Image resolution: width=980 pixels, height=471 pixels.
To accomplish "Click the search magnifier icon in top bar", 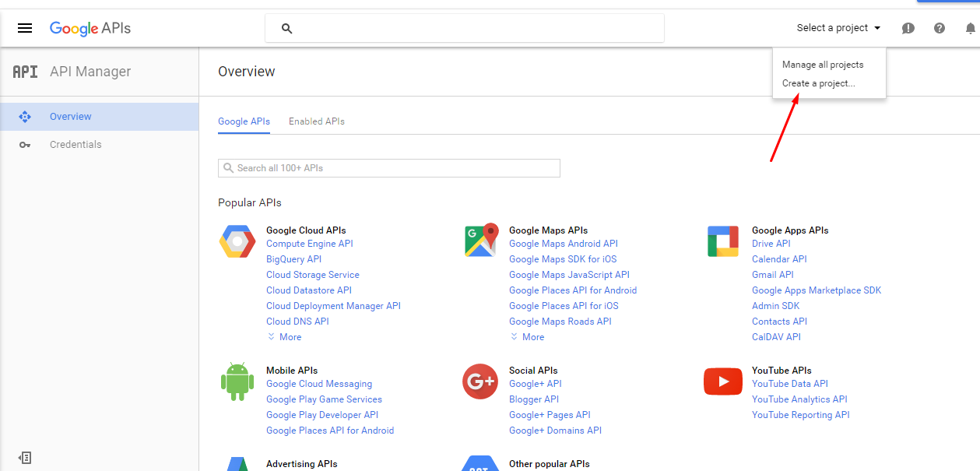I will pos(286,28).
